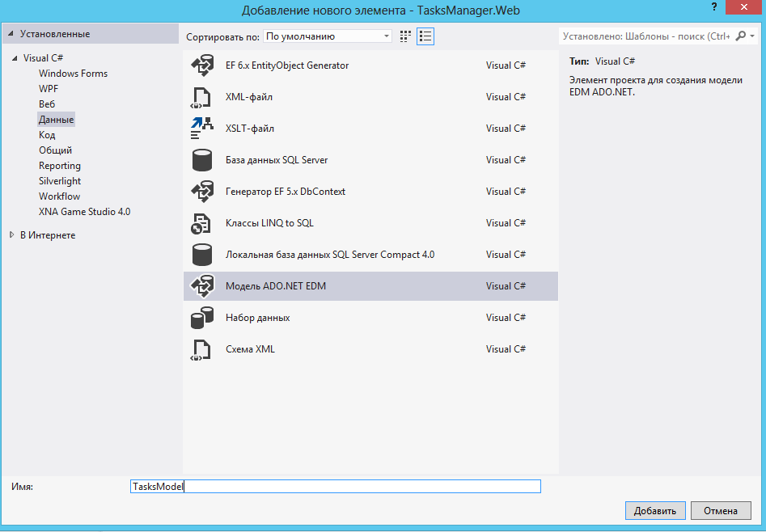Click the search magnifier icon

pos(741,36)
